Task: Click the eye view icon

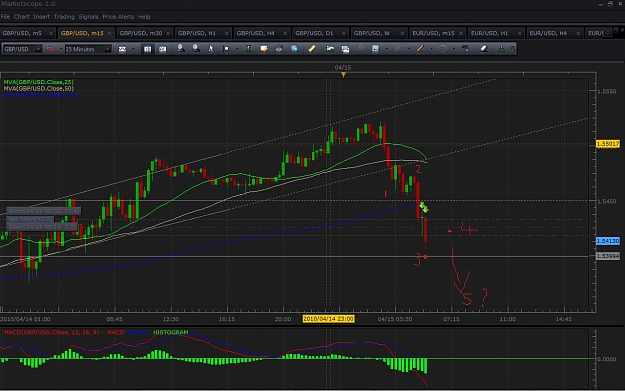Action: 279,49
